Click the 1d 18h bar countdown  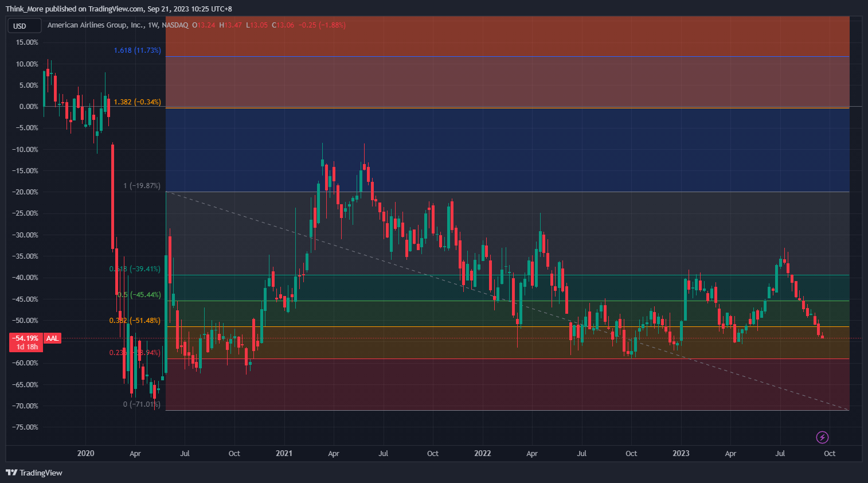click(27, 347)
